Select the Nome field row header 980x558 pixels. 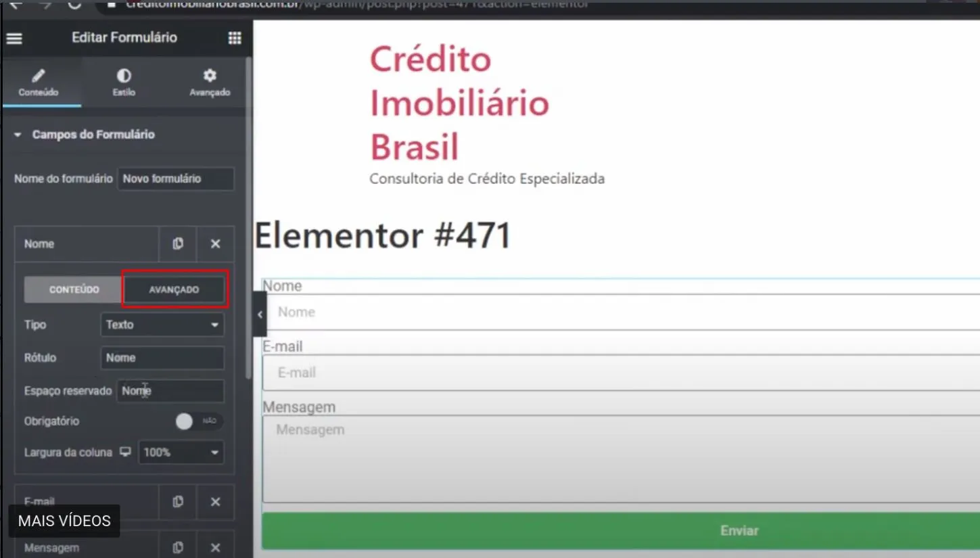tap(87, 244)
